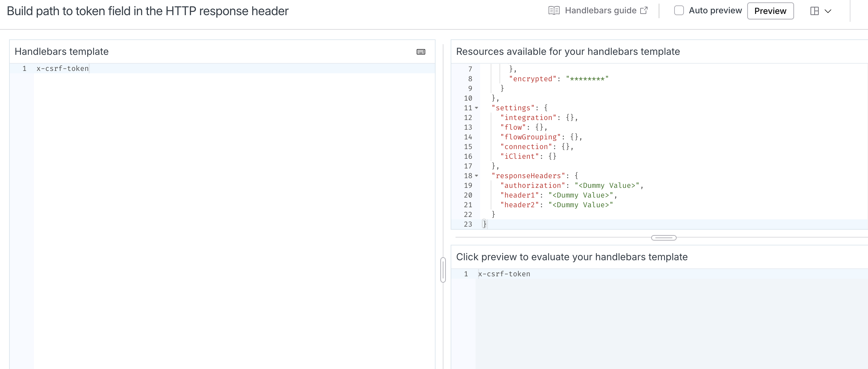The width and height of the screenshot is (868, 369).
Task: Click the editor layout grid icon
Action: [814, 11]
